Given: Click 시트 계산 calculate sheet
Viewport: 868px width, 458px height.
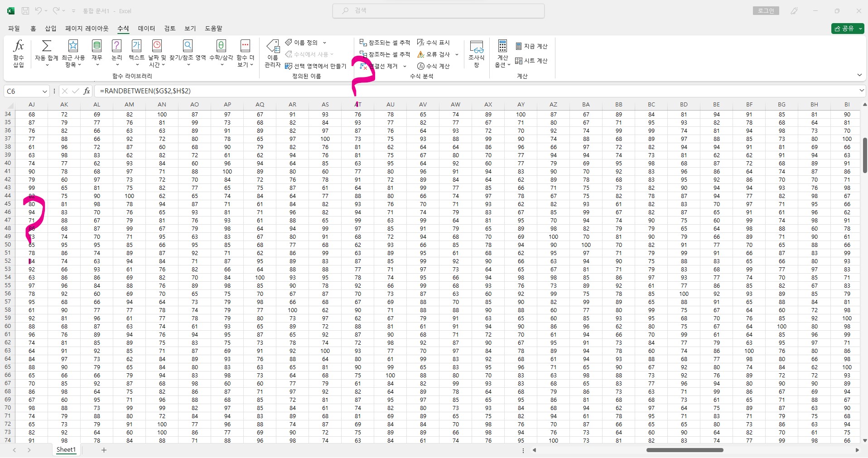Looking at the screenshot, I should (x=531, y=61).
